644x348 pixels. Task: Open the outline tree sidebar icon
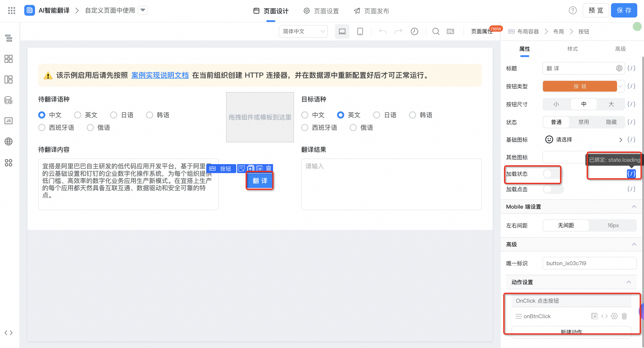click(x=9, y=38)
